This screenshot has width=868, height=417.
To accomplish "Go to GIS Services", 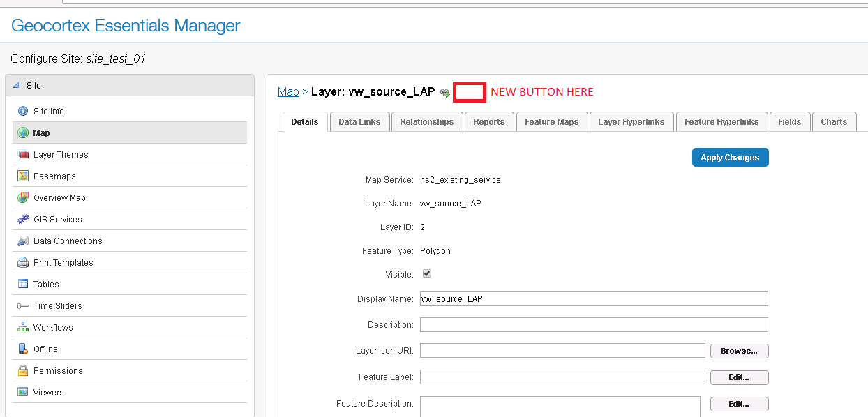I will tap(130, 219).
